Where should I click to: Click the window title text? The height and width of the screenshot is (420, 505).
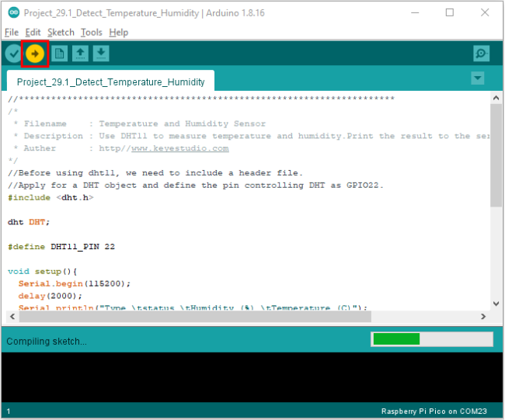[x=144, y=13]
